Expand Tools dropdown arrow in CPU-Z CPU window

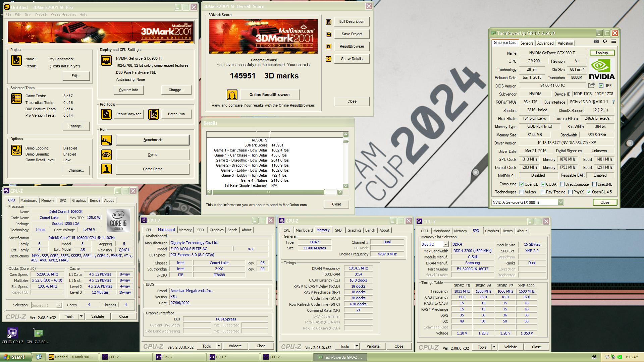coord(81,316)
